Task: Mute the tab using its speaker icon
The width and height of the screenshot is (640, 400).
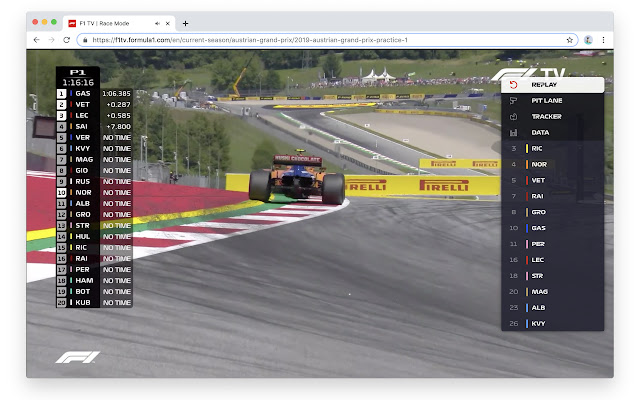Action: [x=157, y=24]
